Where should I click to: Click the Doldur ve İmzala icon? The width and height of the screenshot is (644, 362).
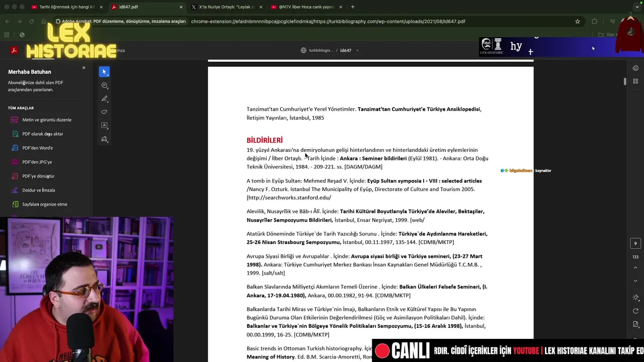coord(15,190)
